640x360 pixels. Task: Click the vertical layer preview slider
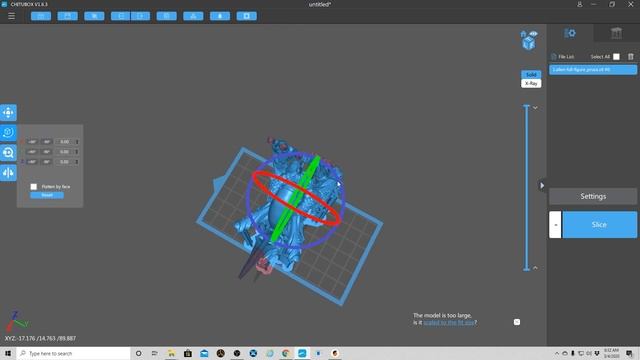[x=527, y=188]
